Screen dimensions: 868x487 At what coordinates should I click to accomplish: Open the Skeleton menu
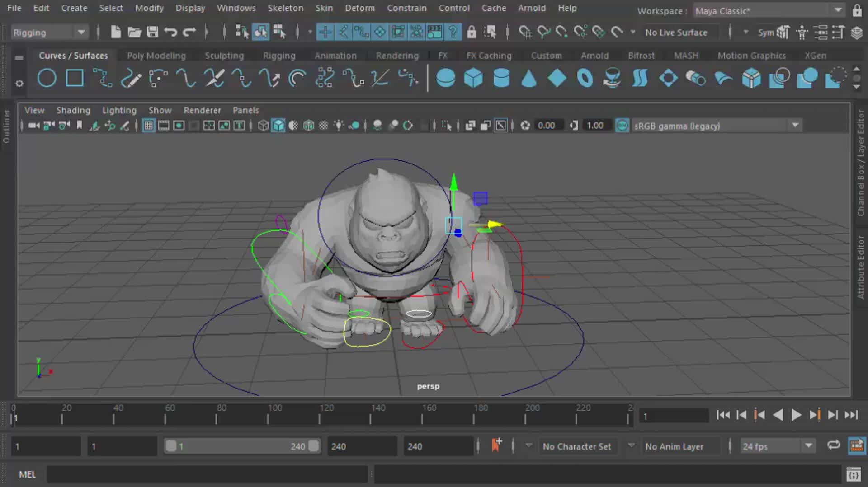pos(285,8)
